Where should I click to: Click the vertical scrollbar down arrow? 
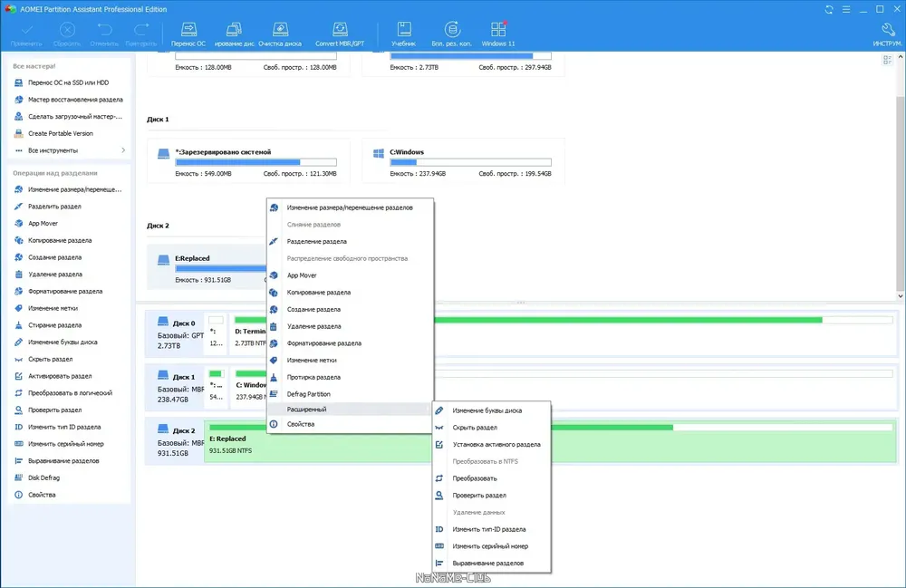(901, 296)
